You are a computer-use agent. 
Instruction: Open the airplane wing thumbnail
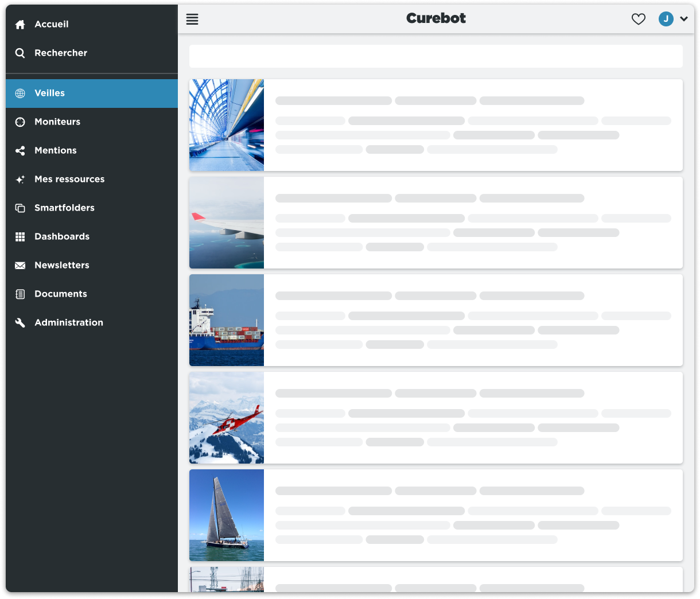coord(227,223)
